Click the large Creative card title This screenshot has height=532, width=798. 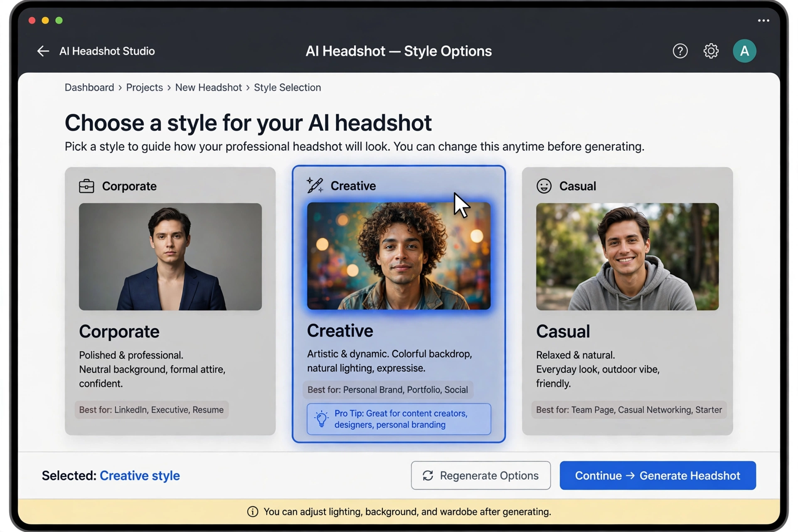tap(340, 331)
